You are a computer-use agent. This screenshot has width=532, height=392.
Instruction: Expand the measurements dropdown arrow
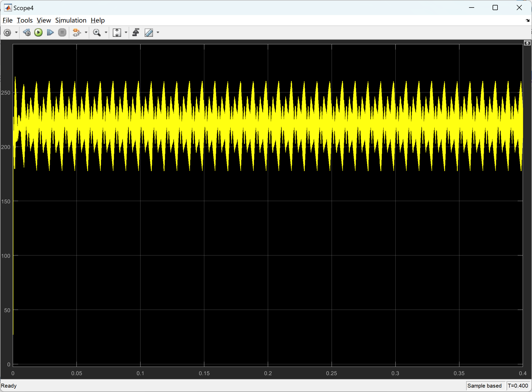click(x=158, y=33)
